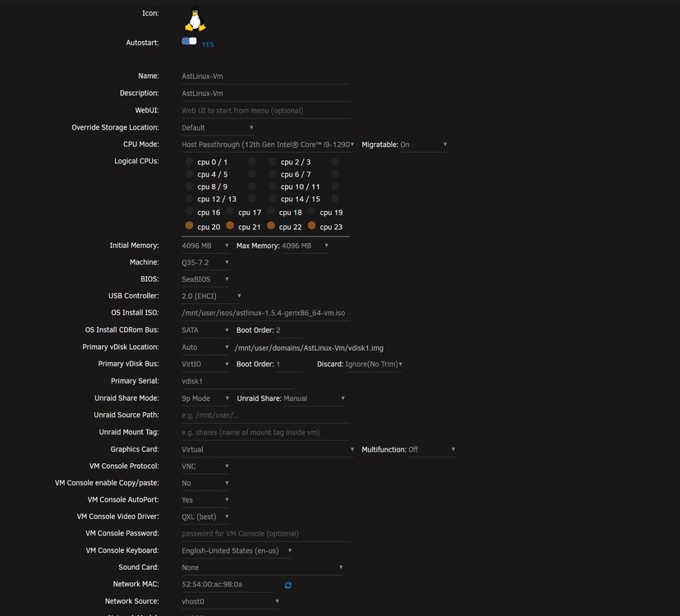680x616 pixels.
Task: Open the VM Console Protocol VNC dropdown
Action: [205, 467]
